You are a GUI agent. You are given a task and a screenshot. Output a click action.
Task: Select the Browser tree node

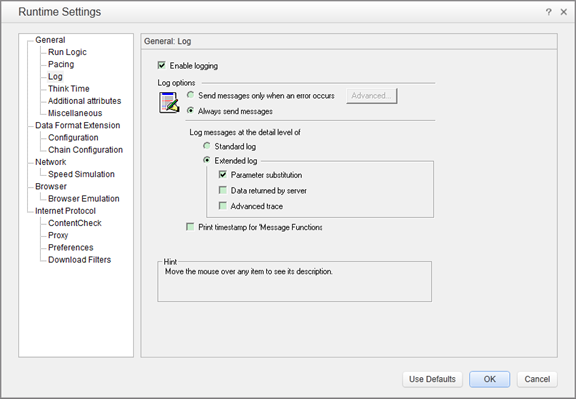point(51,186)
